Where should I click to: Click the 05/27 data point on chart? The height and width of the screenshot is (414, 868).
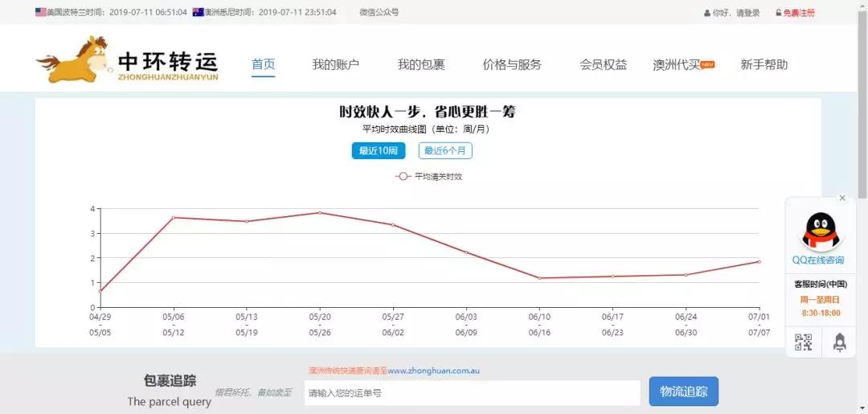click(393, 225)
